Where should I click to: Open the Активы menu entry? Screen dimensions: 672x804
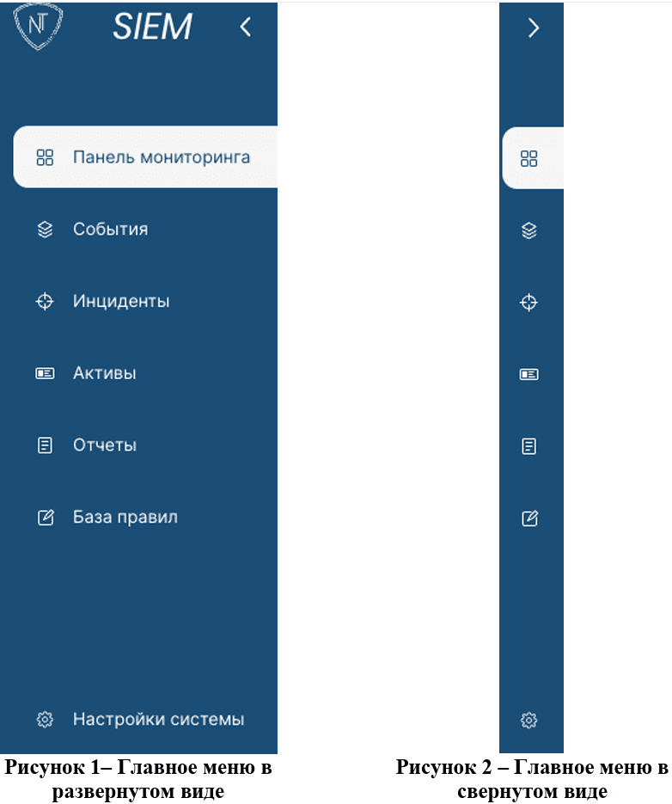[x=145, y=373]
